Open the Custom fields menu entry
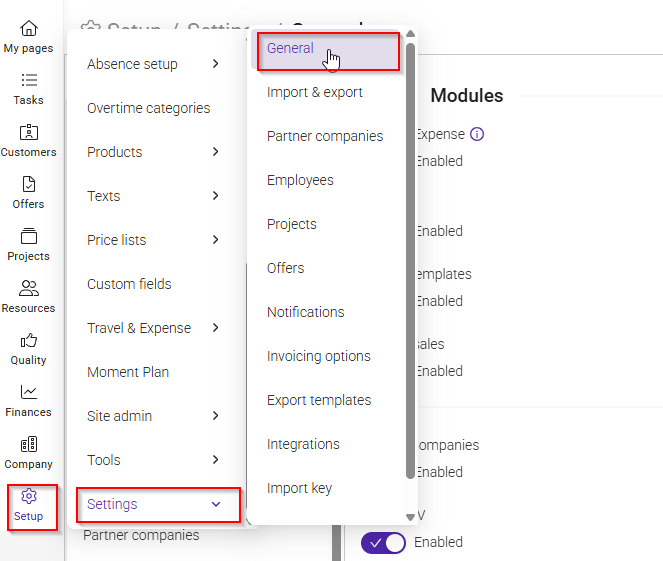Screen dimensions: 663x561 (129, 284)
